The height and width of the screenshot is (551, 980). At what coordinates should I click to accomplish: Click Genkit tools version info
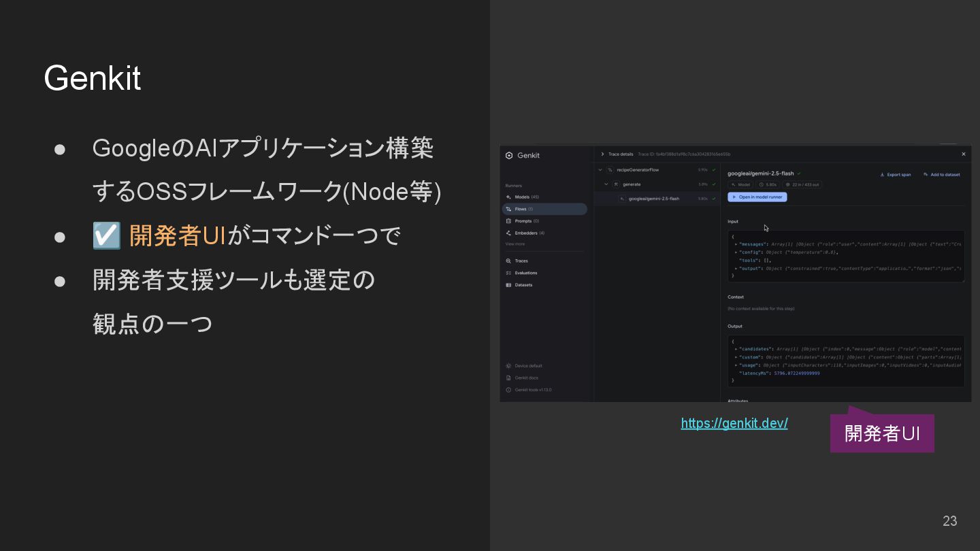point(528,390)
